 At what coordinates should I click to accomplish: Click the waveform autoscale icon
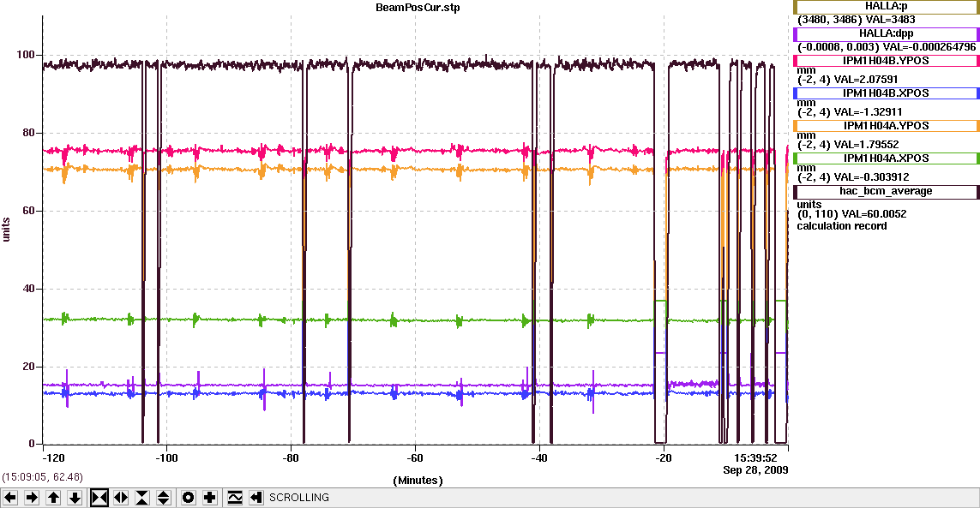[x=234, y=498]
